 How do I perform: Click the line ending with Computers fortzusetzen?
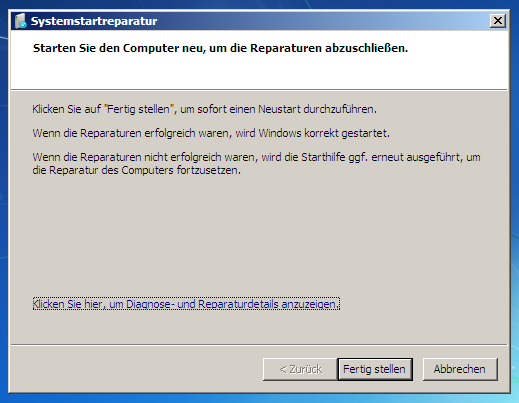click(136, 170)
